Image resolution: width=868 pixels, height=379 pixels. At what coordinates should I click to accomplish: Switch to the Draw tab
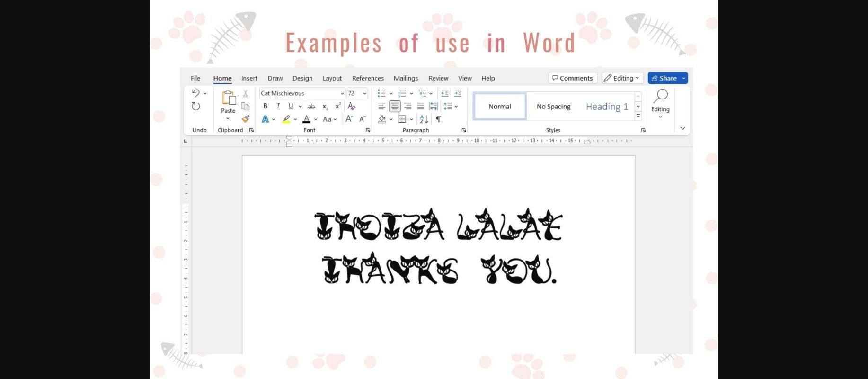click(x=275, y=78)
